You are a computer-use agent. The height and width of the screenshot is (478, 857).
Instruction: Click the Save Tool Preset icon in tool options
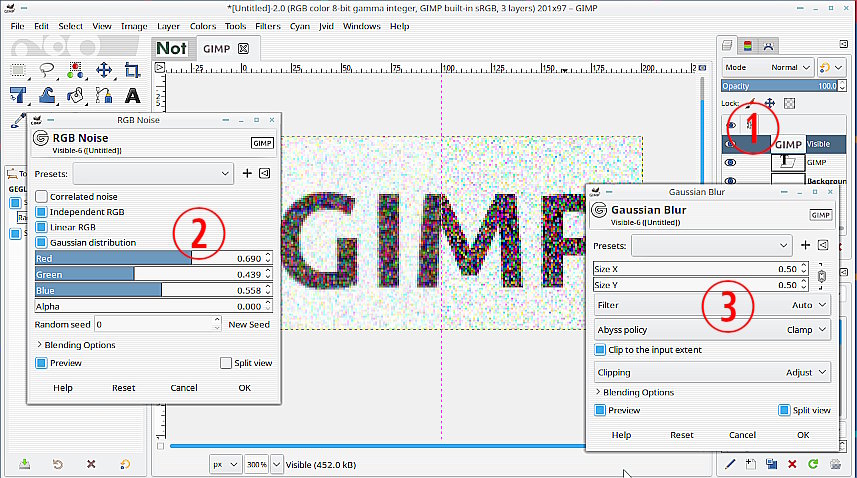click(x=24, y=464)
